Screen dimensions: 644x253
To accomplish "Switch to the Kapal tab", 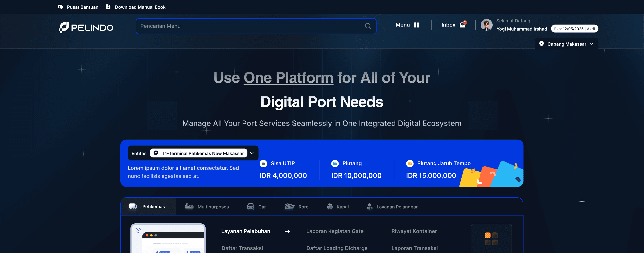I will (337, 207).
